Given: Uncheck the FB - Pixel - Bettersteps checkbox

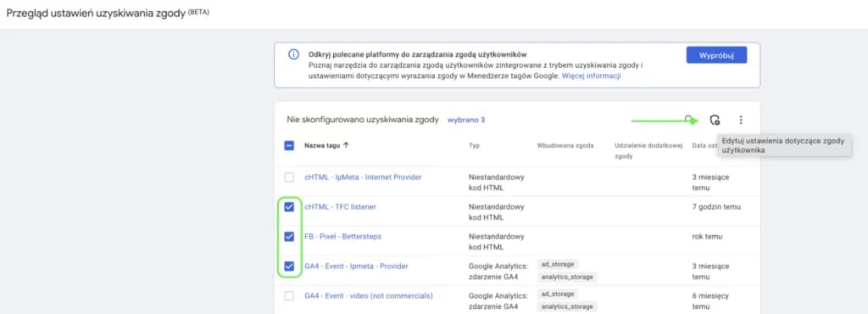Looking at the screenshot, I should pos(289,237).
